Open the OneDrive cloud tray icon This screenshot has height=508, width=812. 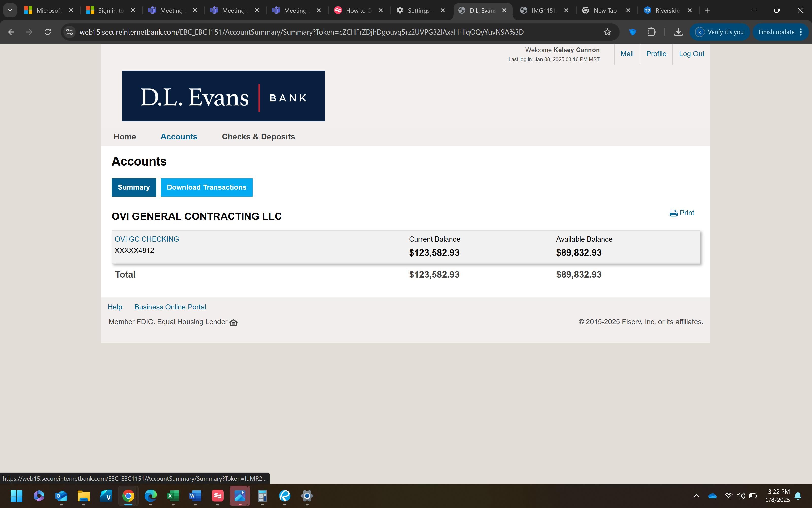[712, 496]
